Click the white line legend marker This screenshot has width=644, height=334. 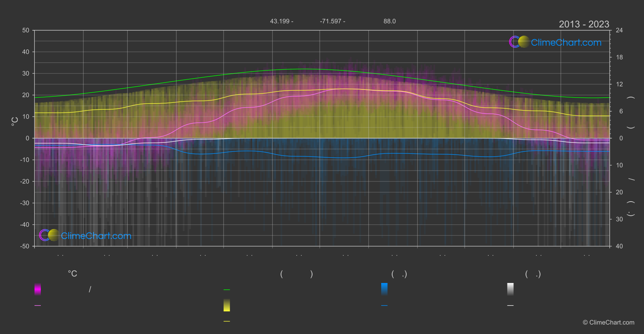point(510,306)
